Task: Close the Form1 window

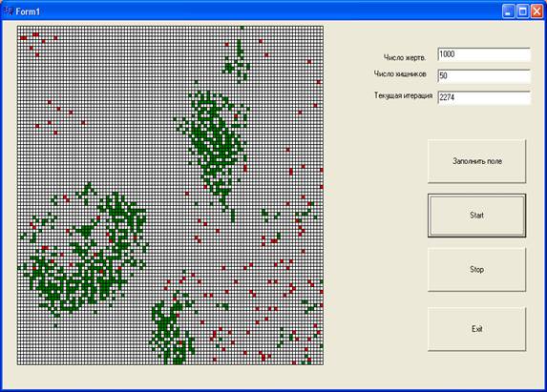Action: 536,11
